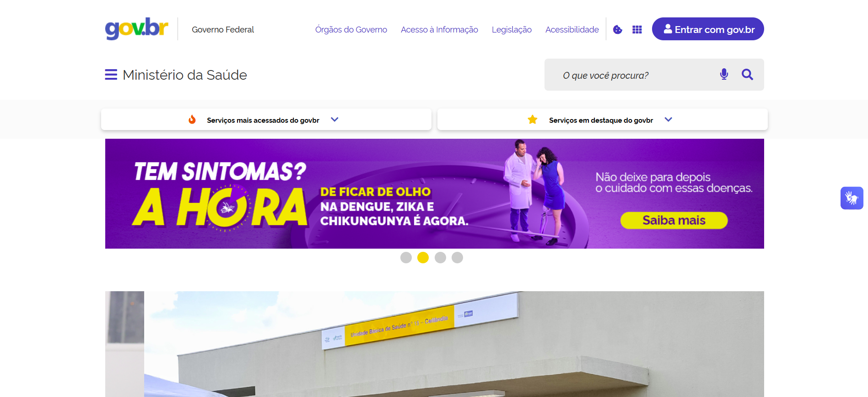This screenshot has height=397, width=868.
Task: Activate voice search microphone icon
Action: click(724, 74)
